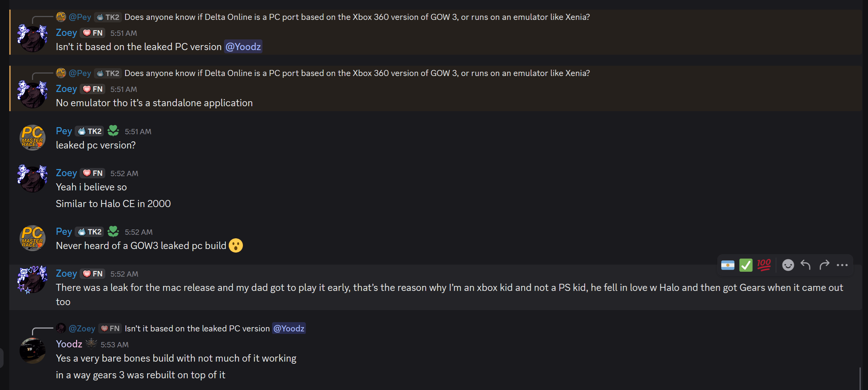The width and height of the screenshot is (868, 390).
Task: Open Yoodz's profile via his avatar
Action: click(32, 351)
